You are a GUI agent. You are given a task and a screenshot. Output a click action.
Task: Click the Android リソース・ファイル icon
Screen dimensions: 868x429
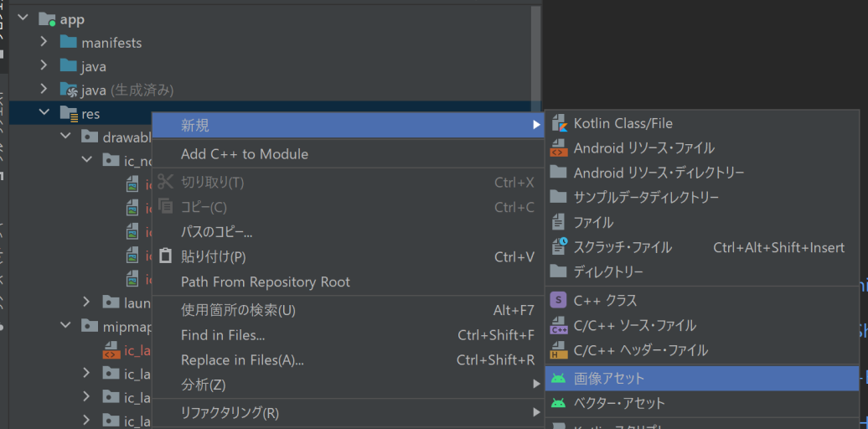point(558,148)
